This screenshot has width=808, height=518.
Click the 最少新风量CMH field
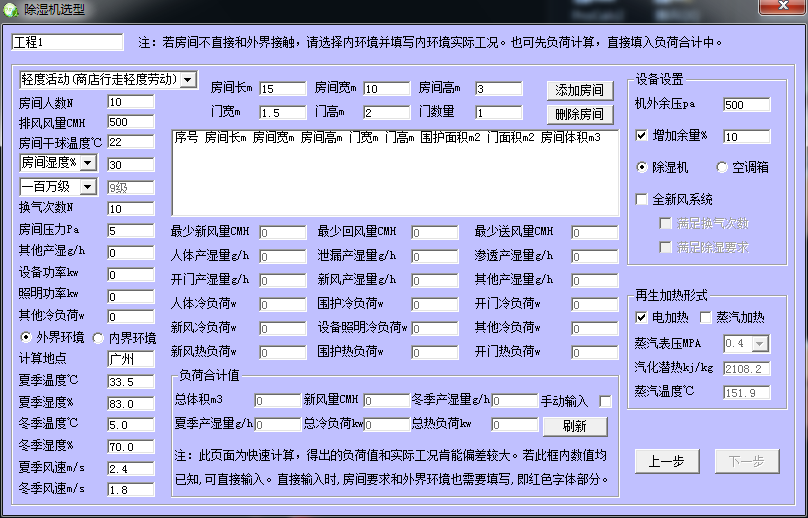(283, 232)
